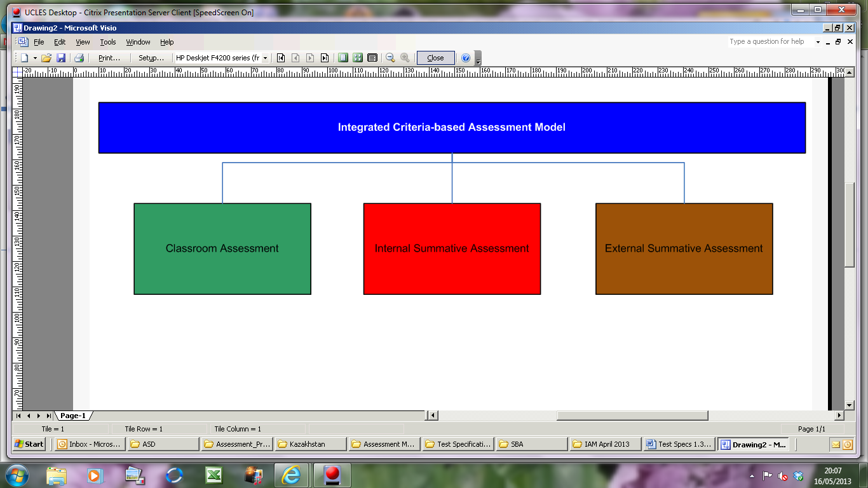Open the toolbar options arrow

pos(478,58)
